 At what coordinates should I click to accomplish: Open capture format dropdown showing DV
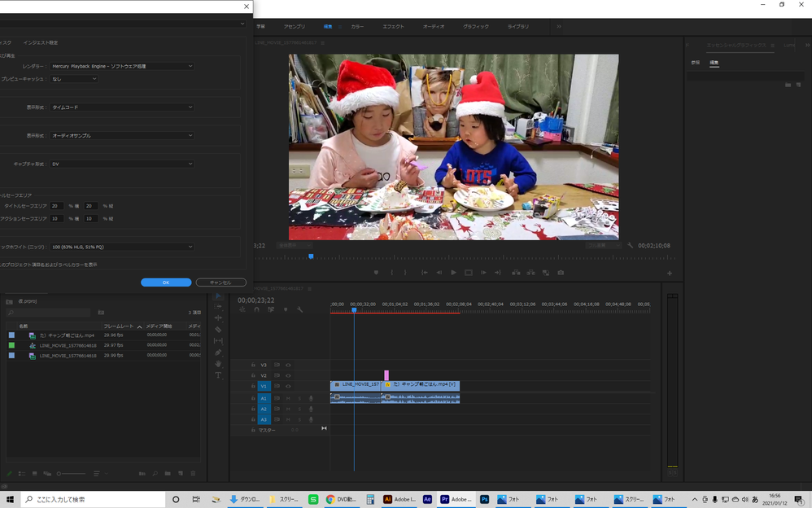point(122,164)
